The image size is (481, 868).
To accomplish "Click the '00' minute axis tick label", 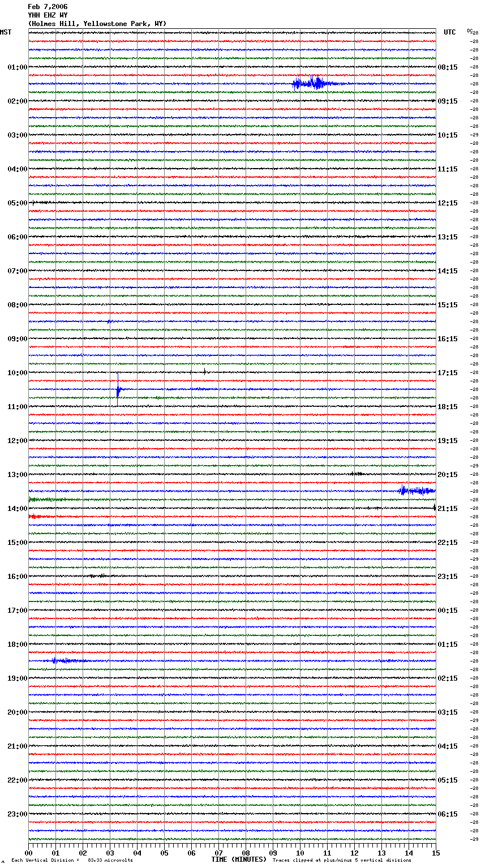I will [x=29, y=853].
